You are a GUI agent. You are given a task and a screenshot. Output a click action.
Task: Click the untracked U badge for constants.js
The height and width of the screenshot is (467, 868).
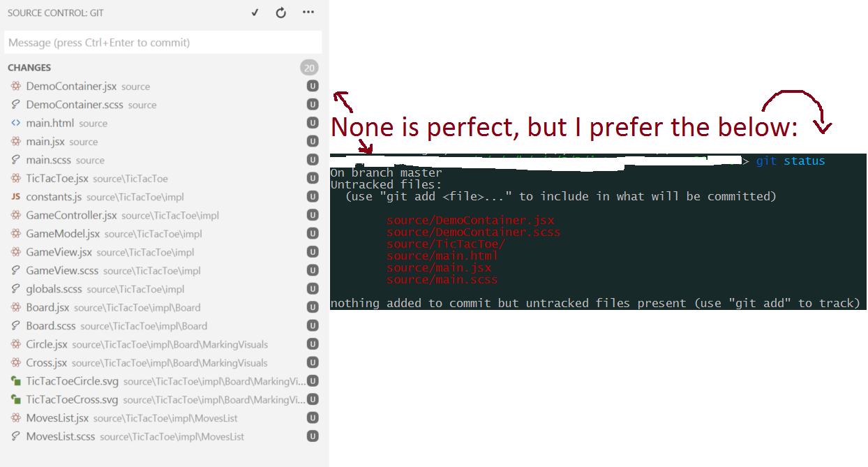coord(313,197)
